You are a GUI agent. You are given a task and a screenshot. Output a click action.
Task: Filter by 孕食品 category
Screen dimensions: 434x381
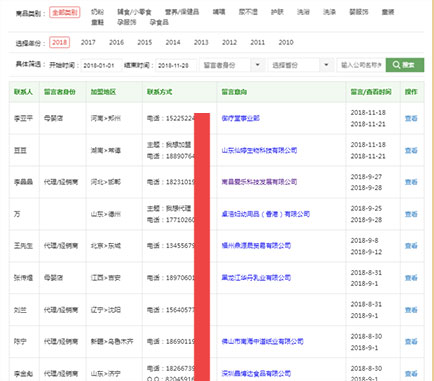click(x=159, y=22)
